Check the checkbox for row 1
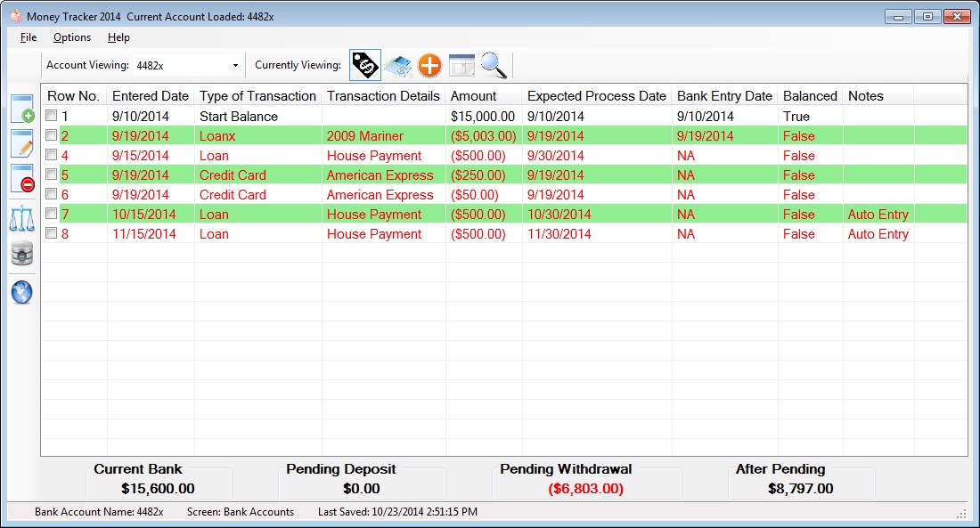This screenshot has height=528, width=980. tap(52, 116)
